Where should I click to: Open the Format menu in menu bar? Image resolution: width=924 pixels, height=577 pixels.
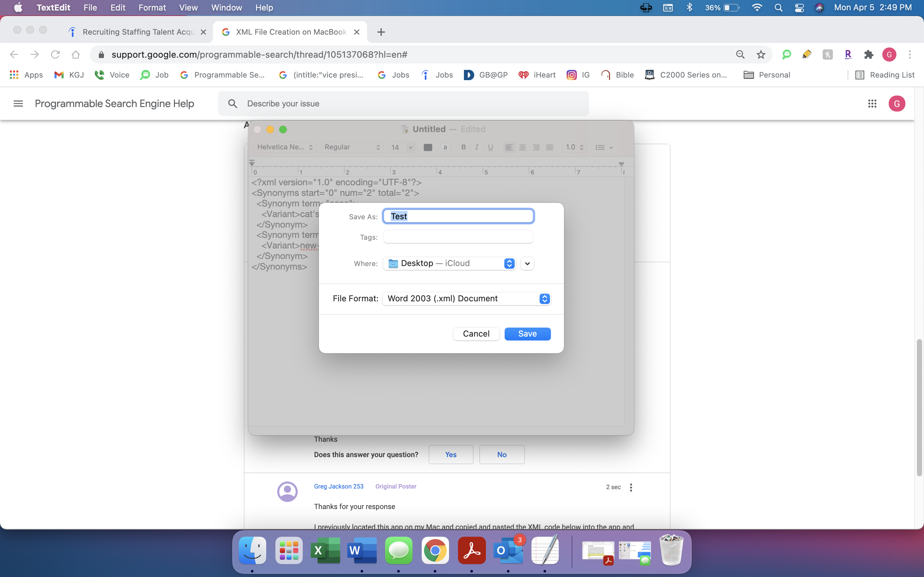click(x=151, y=8)
